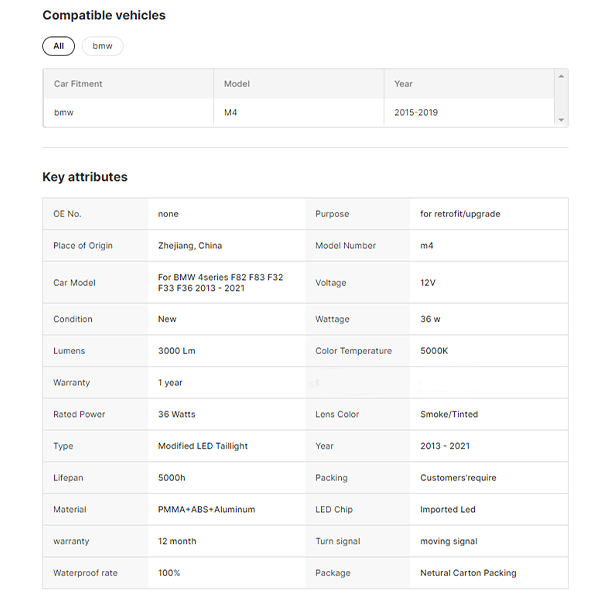Click the fitment table scroll down arrow

click(561, 120)
